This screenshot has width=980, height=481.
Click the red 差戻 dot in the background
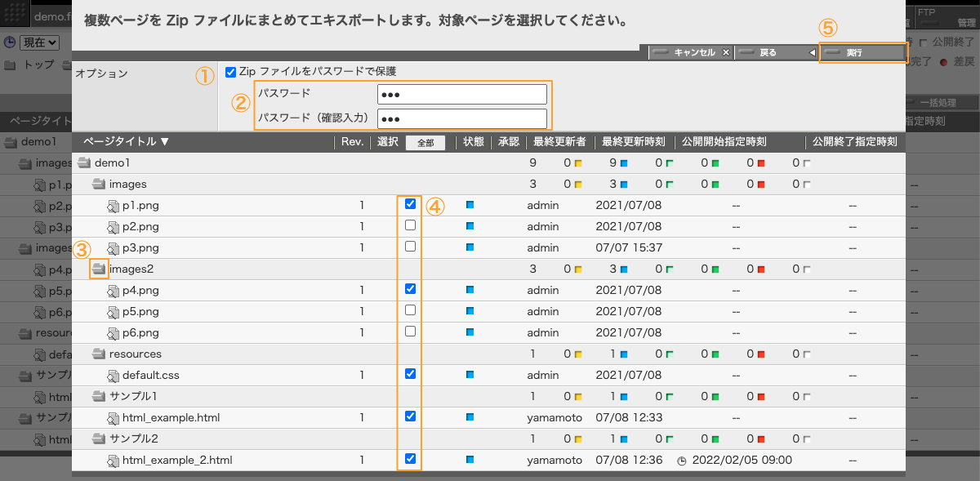(x=943, y=62)
